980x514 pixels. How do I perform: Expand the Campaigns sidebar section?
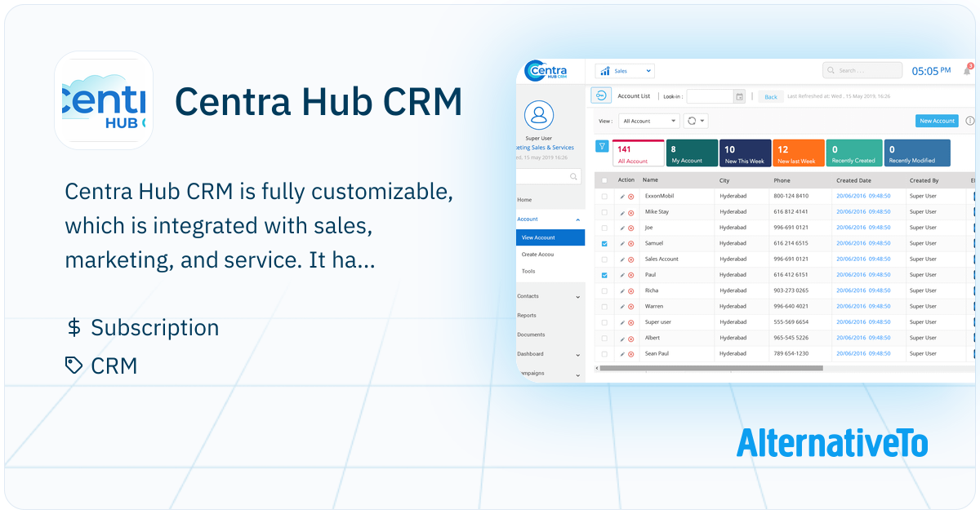pos(578,374)
